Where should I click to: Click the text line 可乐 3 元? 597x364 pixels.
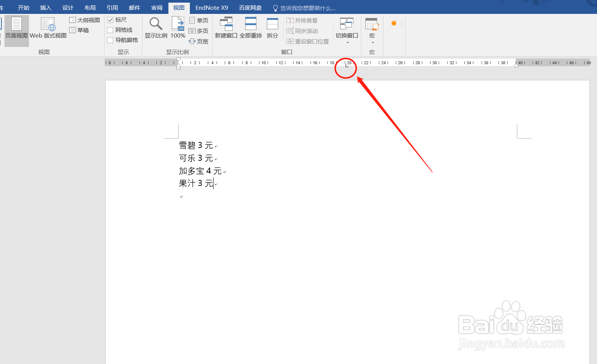(x=196, y=158)
